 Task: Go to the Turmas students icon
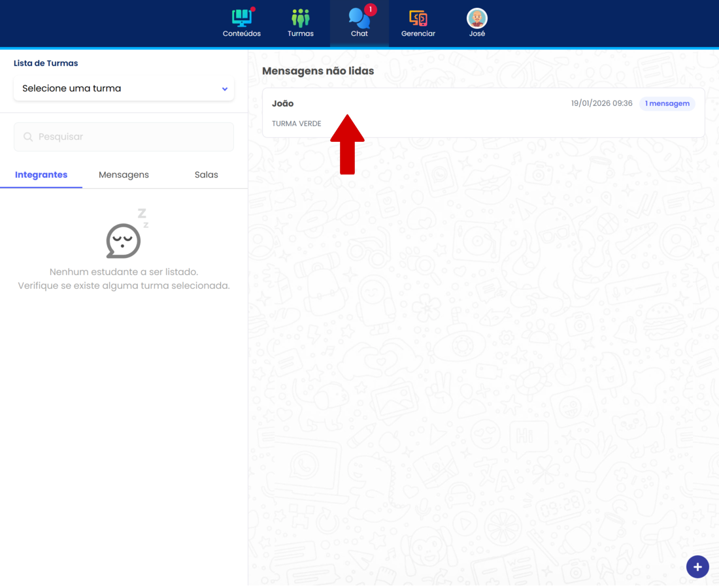point(301,18)
